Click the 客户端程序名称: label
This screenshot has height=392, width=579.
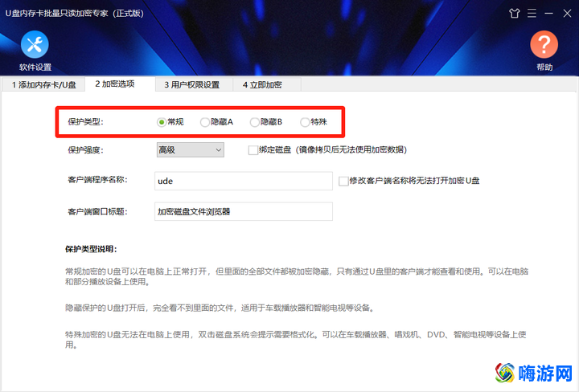[x=98, y=180]
